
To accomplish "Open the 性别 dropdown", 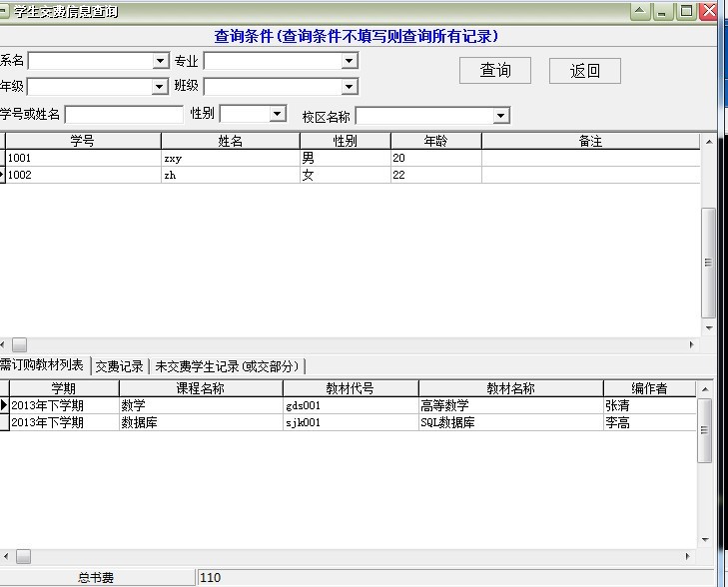I will 278,114.
